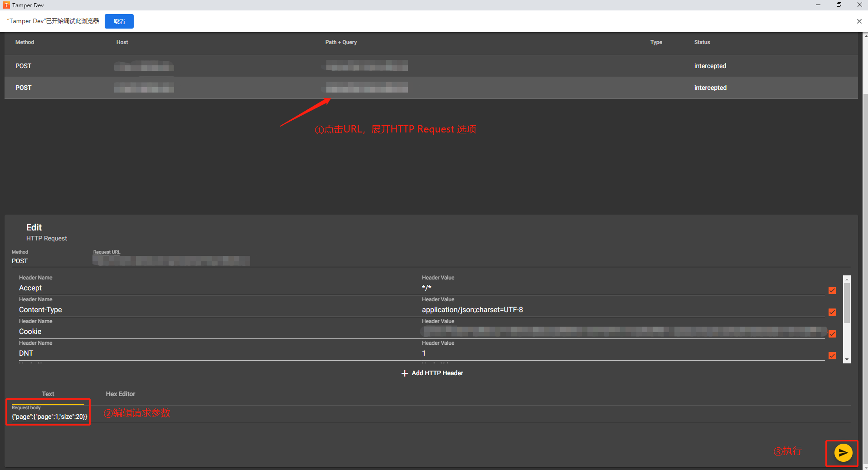868x470 pixels.
Task: Click the blue 取消 button
Action: [119, 21]
